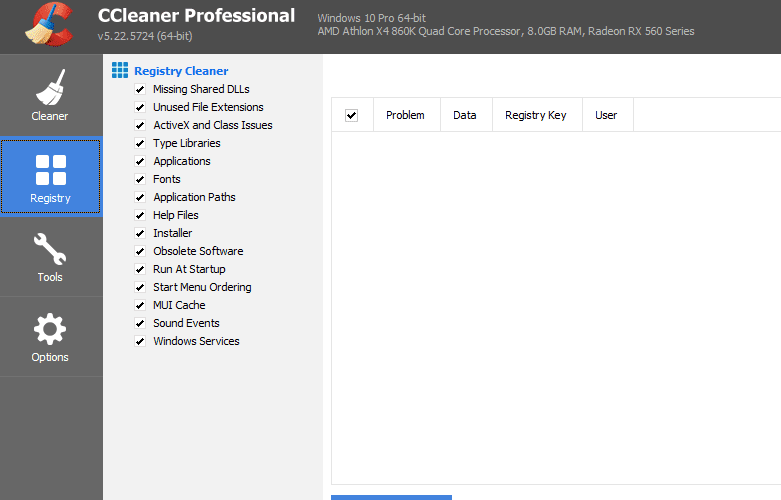Screen dimensions: 781x500
Task: Disable the Installer check
Action: 140,233
